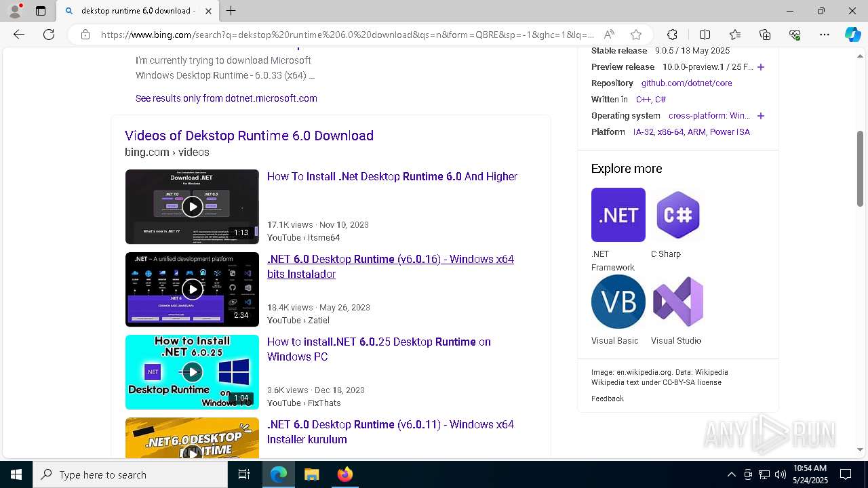Open How To Install .Net Desktop Runtime 6.0 And Higher

coord(392,176)
